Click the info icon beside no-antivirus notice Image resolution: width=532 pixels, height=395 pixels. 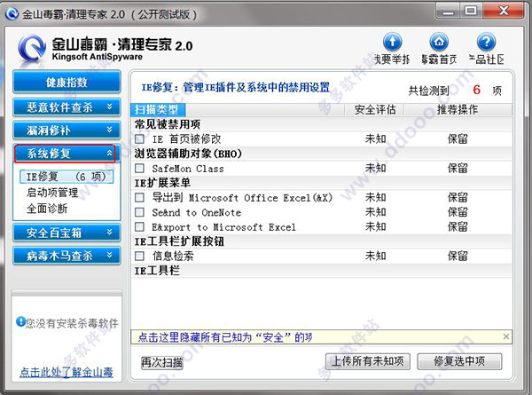coord(20,321)
